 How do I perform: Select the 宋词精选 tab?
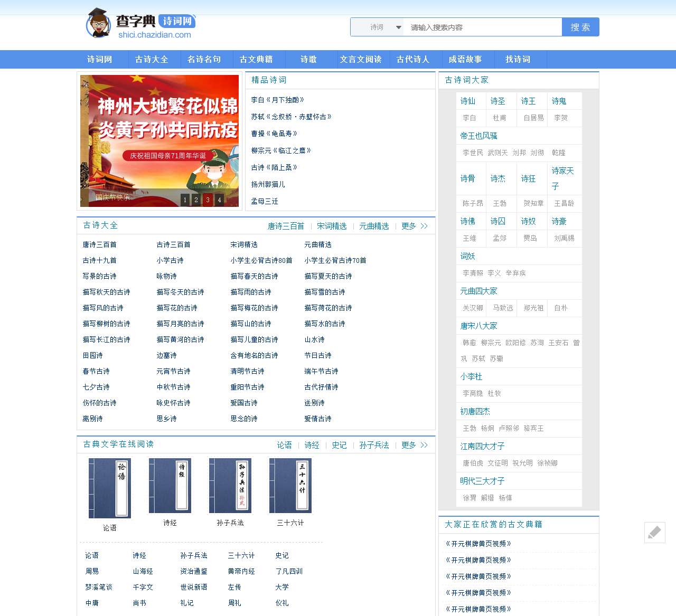pyautogui.click(x=331, y=226)
